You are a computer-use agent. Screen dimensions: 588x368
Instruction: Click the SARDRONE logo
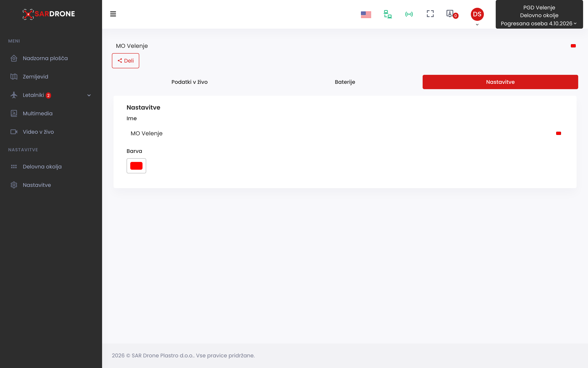pos(49,14)
